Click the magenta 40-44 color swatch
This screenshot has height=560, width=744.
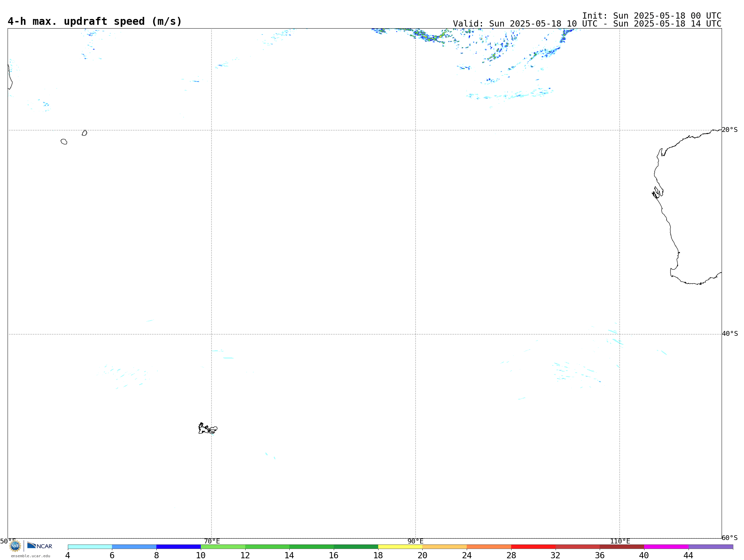[666, 547]
